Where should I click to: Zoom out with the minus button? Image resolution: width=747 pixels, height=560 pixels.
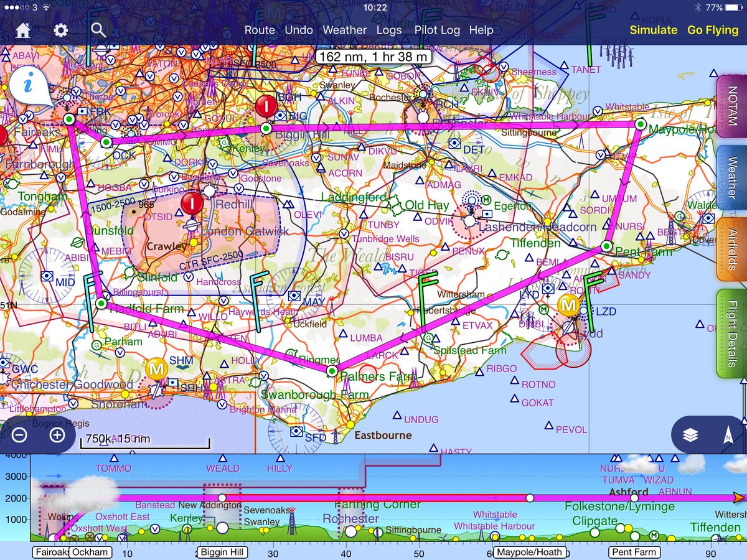point(19,435)
